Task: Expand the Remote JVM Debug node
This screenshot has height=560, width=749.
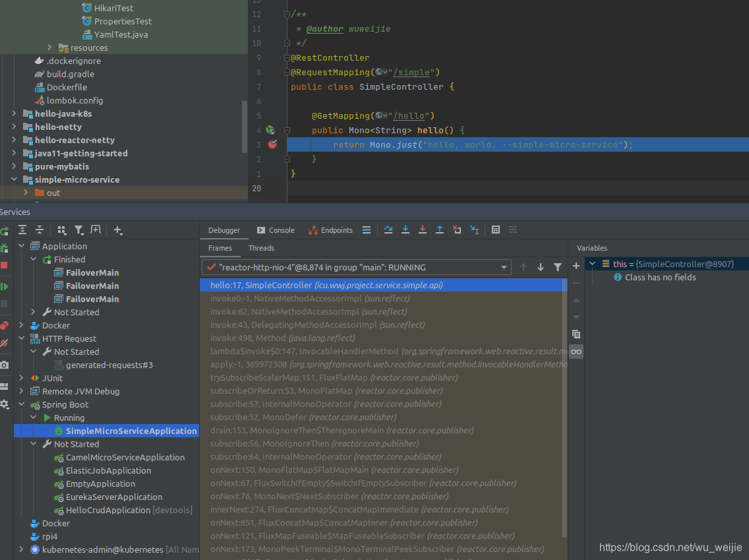Action: (x=22, y=391)
